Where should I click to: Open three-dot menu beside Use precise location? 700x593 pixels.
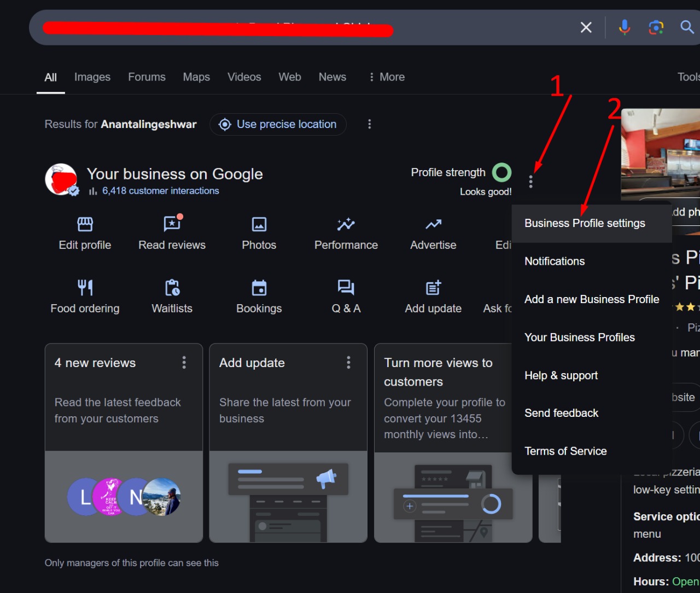tap(370, 124)
